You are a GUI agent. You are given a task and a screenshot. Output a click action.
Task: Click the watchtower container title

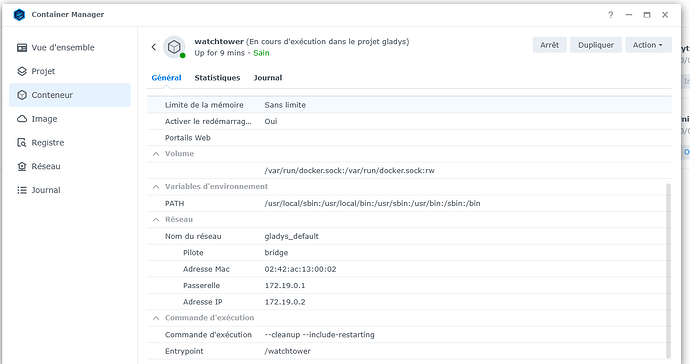[219, 41]
